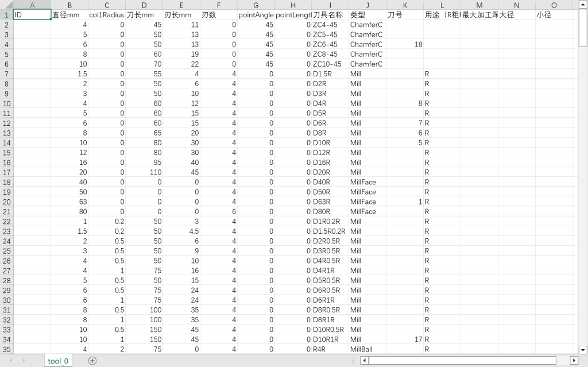Viewport: 588px width, 367px height.
Task: Click the horizontal scrollbar left arrow
Action: [x=364, y=360]
